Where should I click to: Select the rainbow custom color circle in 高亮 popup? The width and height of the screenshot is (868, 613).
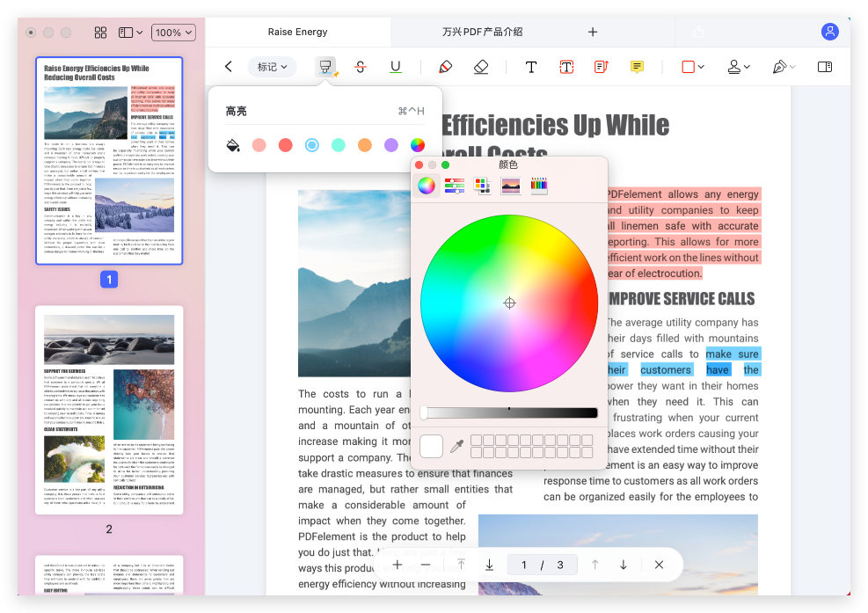pyautogui.click(x=417, y=144)
